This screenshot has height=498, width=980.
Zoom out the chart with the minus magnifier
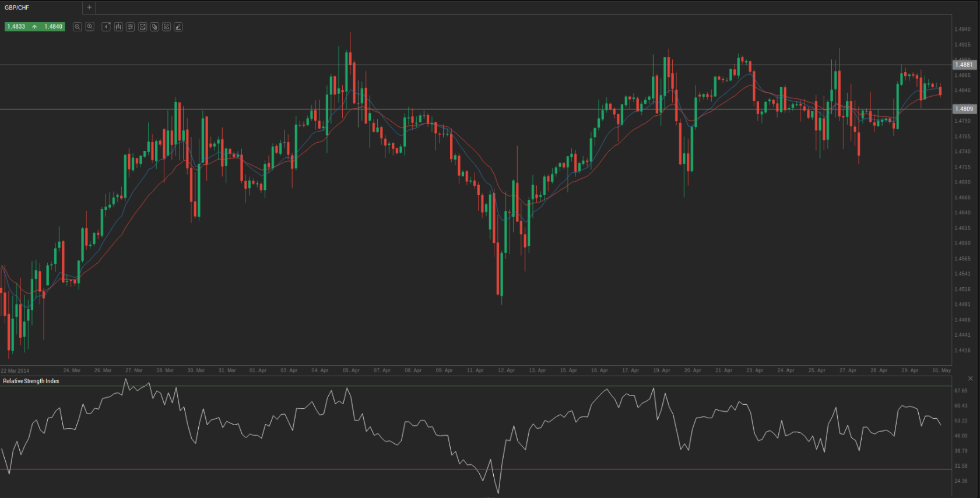(x=77, y=27)
